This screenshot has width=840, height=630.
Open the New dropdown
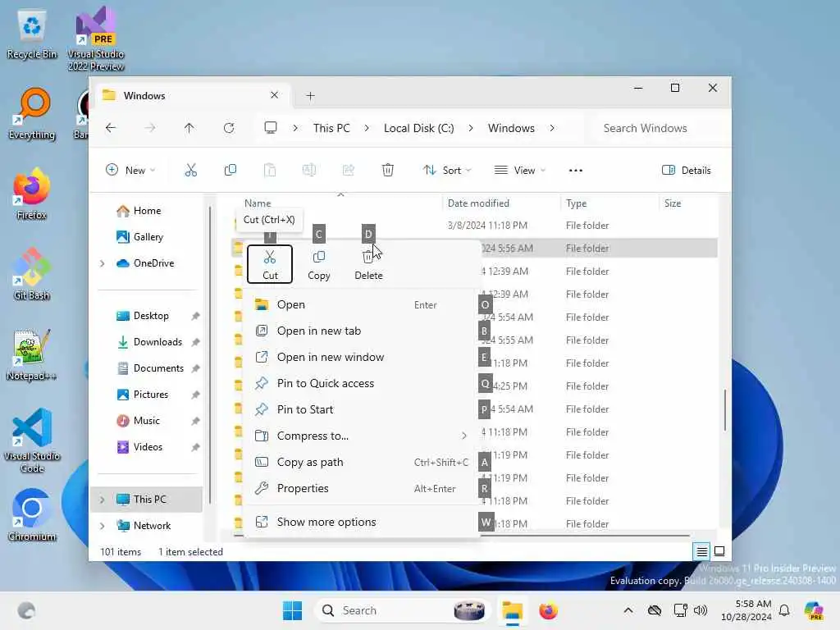coord(130,171)
